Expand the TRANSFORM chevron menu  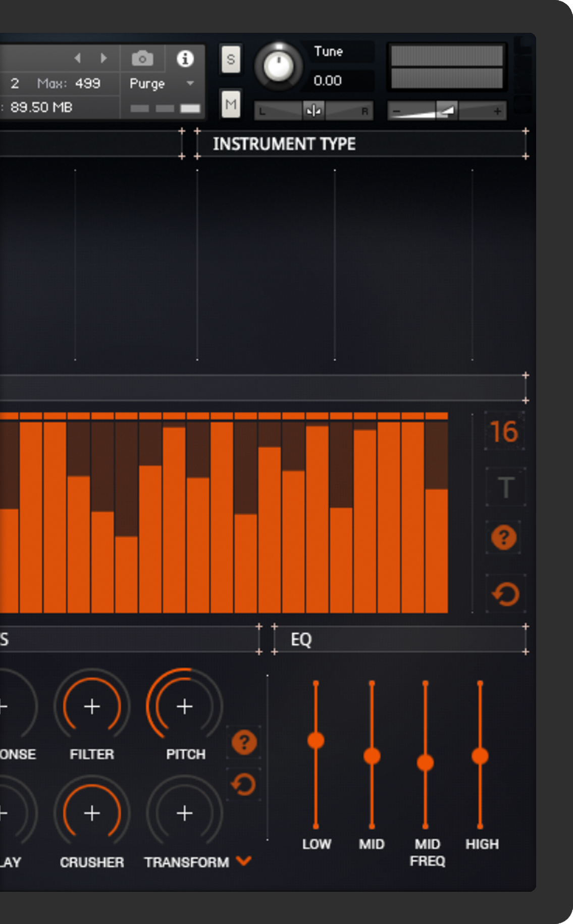pos(244,860)
